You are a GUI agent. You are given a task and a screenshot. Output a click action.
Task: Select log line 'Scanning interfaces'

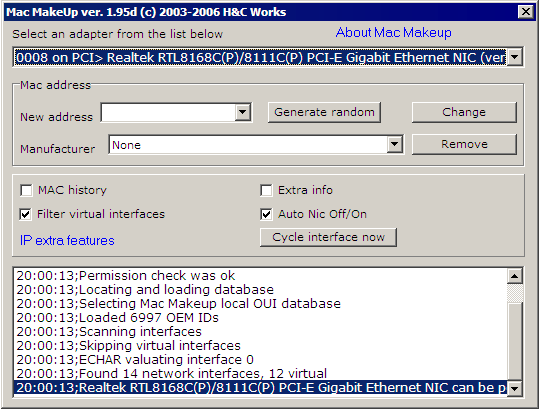(x=261, y=332)
